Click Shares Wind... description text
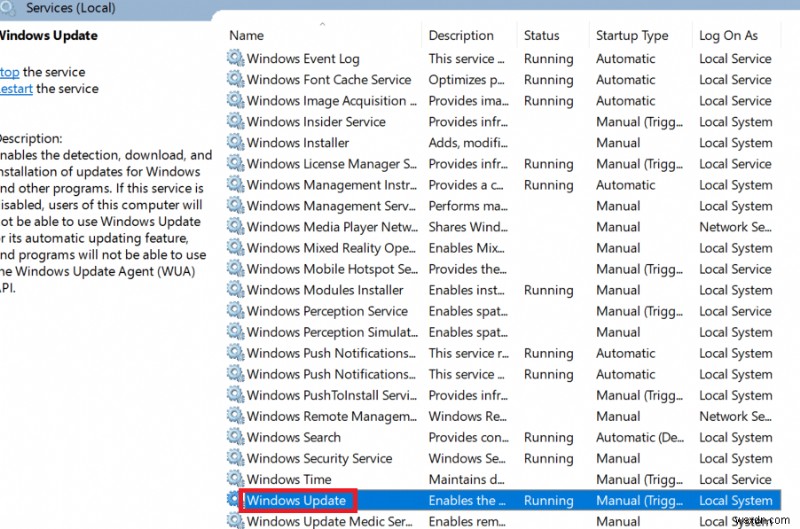Screen dimensions: 800x529 pos(468,227)
